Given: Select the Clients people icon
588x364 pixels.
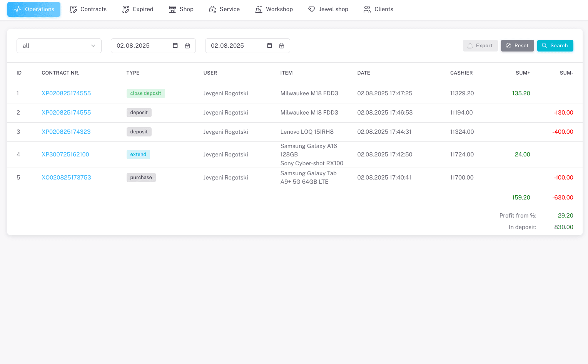Looking at the screenshot, I should 366,9.
